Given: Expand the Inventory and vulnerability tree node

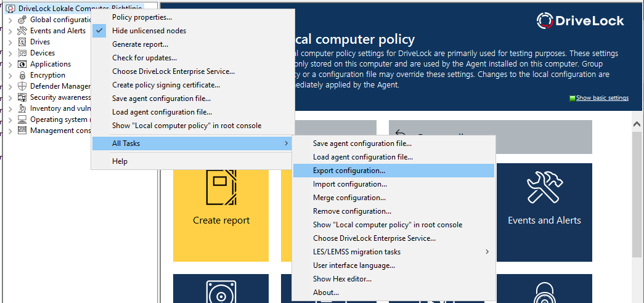Looking at the screenshot, I should coord(10,108).
